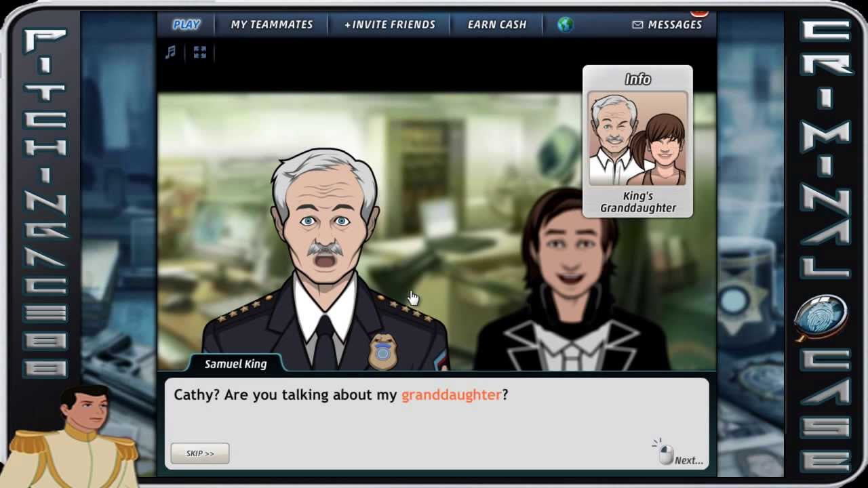Click the +INVITE FRIENDS tab
The width and height of the screenshot is (868, 488).
coord(390,24)
